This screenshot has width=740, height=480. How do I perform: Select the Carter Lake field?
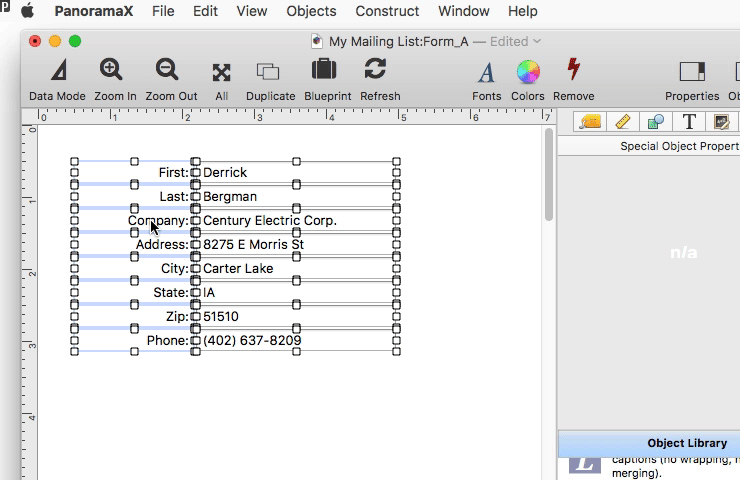[296, 269]
